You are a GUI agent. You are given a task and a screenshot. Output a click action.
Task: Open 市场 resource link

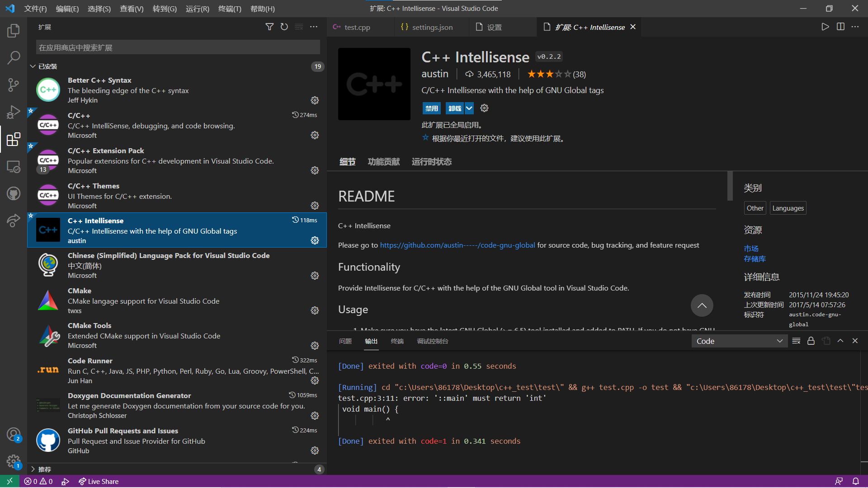click(751, 249)
